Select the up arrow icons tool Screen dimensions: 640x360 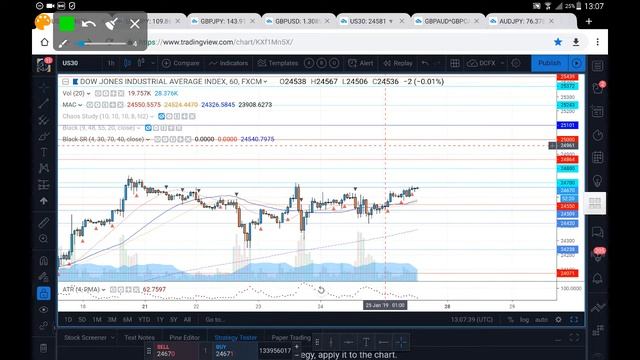43,201
